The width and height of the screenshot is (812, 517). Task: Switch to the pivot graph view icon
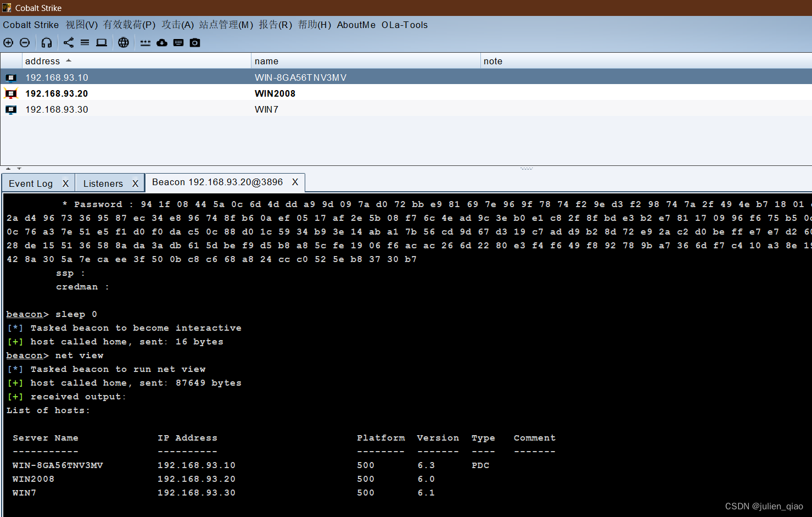click(69, 42)
